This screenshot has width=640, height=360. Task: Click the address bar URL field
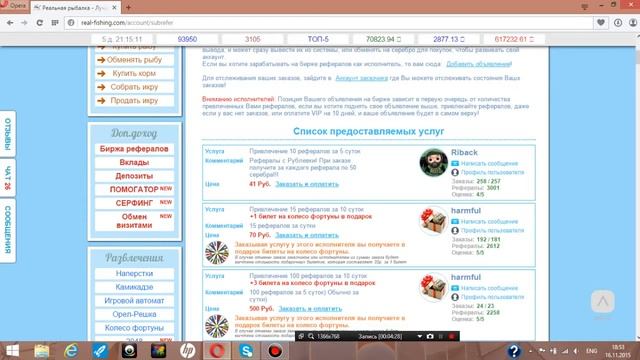[329, 23]
